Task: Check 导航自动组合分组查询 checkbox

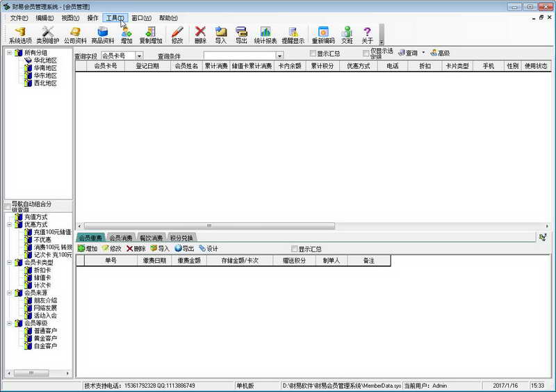Action: click(x=8, y=206)
